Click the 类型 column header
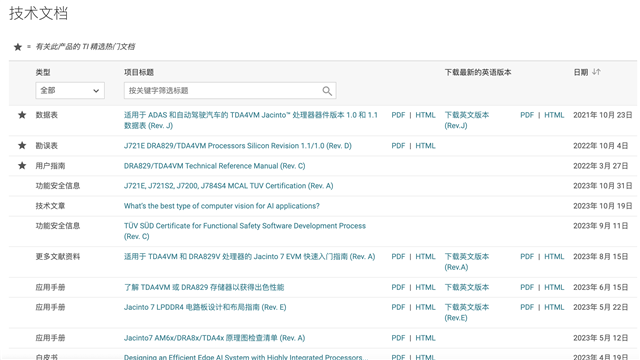Viewport: 640px width, 360px height. [43, 72]
